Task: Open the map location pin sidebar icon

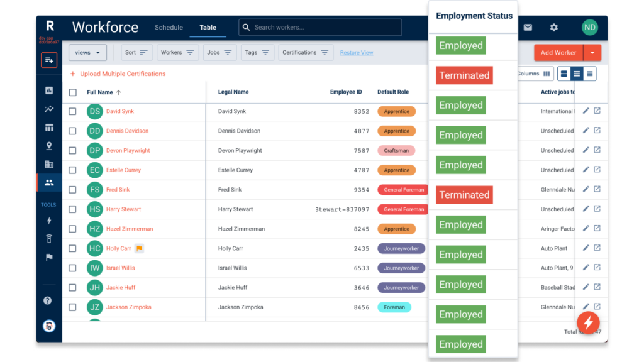Action: [49, 146]
